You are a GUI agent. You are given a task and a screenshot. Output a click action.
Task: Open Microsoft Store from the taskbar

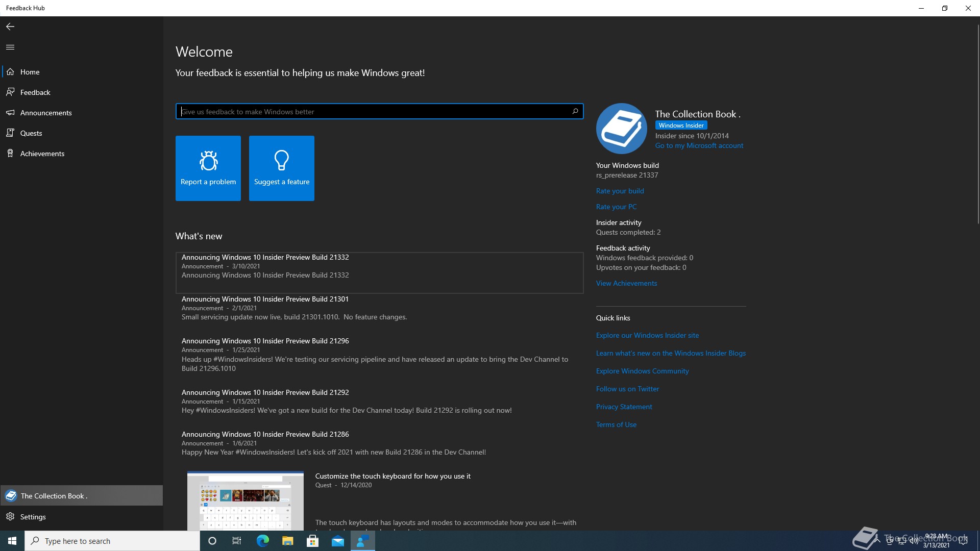click(312, 541)
